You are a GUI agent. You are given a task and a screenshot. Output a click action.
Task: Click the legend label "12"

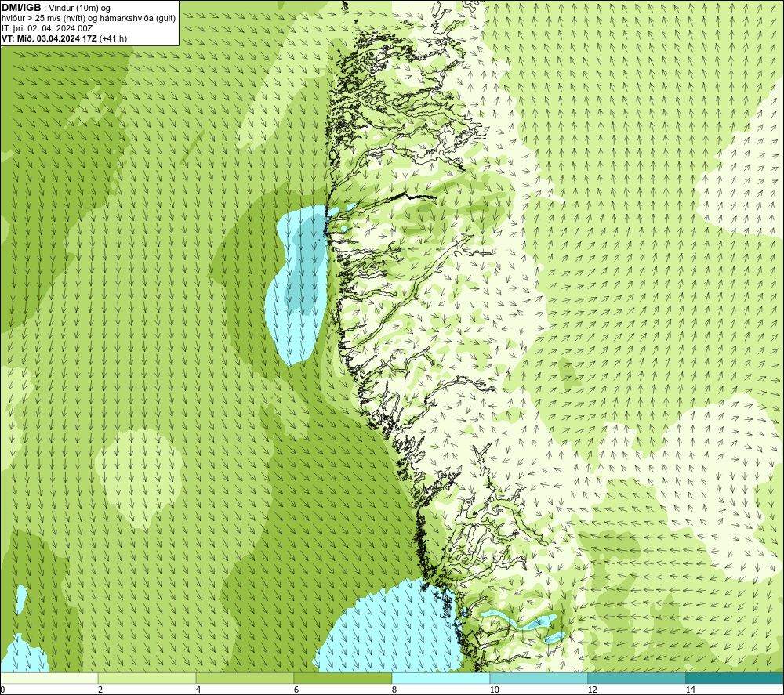[592, 690]
